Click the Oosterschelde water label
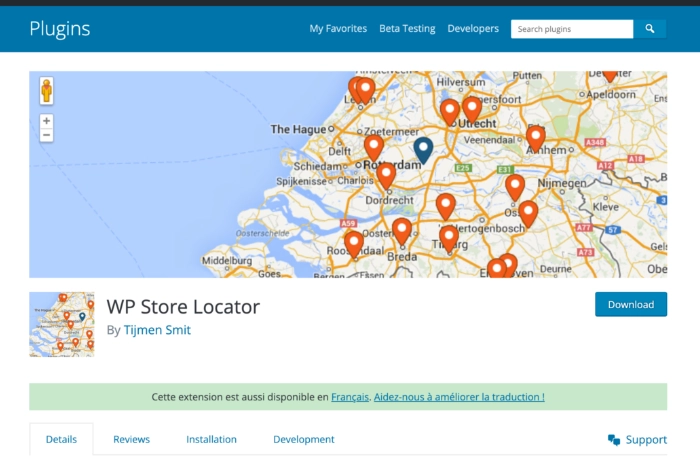The image size is (700, 467). (x=262, y=233)
